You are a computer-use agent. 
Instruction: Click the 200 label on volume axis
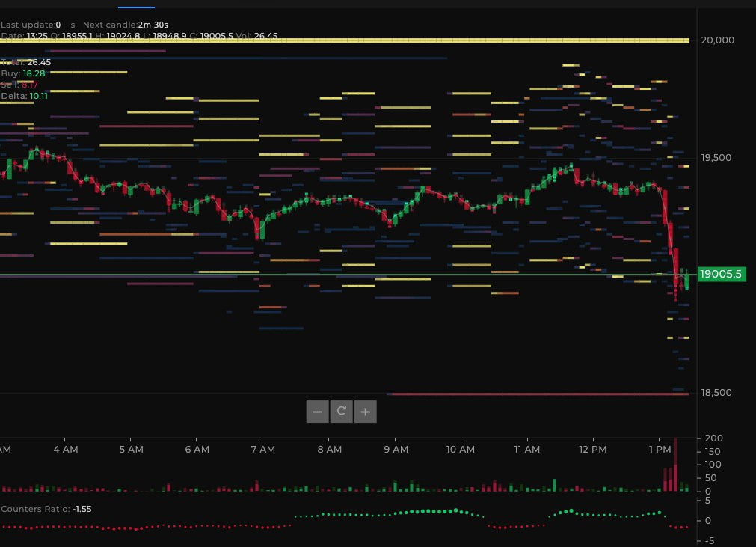(713, 438)
